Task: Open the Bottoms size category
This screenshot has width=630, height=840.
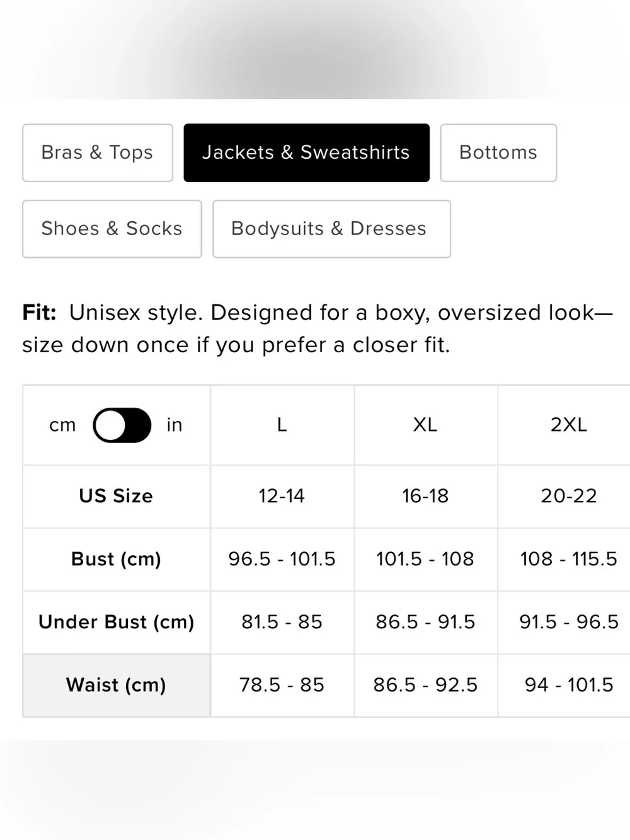Action: tap(498, 152)
